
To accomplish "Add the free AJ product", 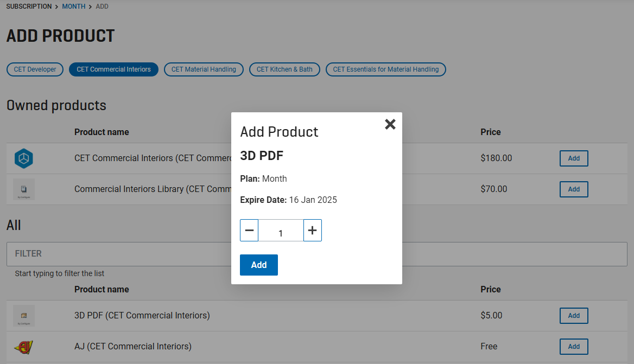I will (x=574, y=347).
